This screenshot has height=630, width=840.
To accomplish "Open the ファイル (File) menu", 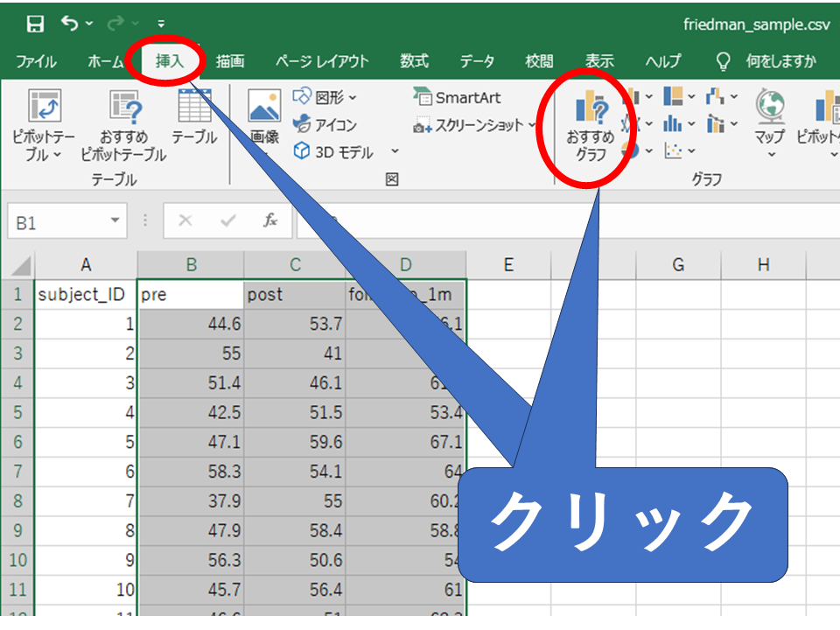I will [x=36, y=61].
